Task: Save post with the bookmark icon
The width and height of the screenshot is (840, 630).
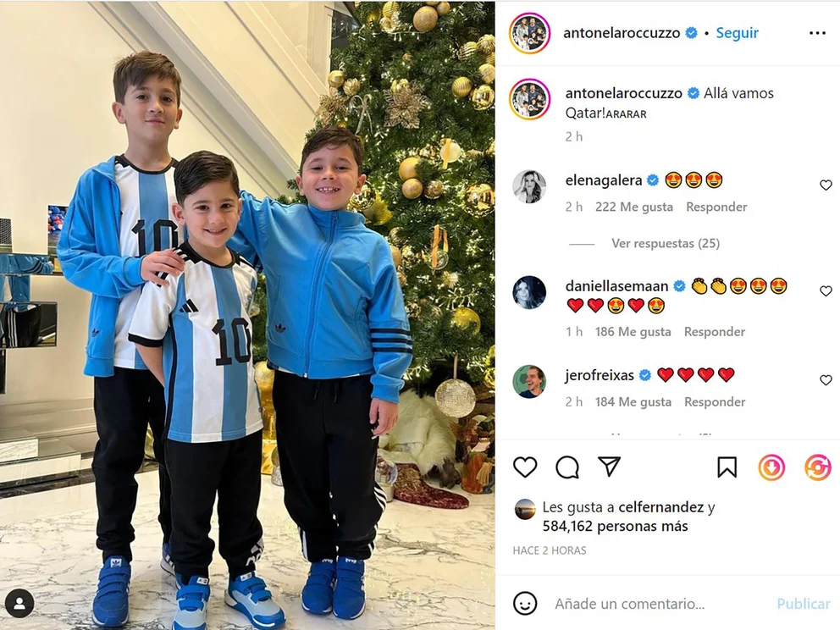Action: click(x=727, y=467)
